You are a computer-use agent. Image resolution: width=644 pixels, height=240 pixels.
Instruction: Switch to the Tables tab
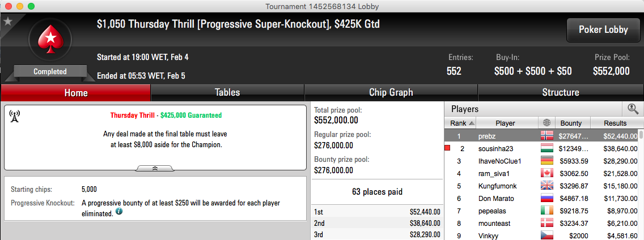(x=227, y=93)
